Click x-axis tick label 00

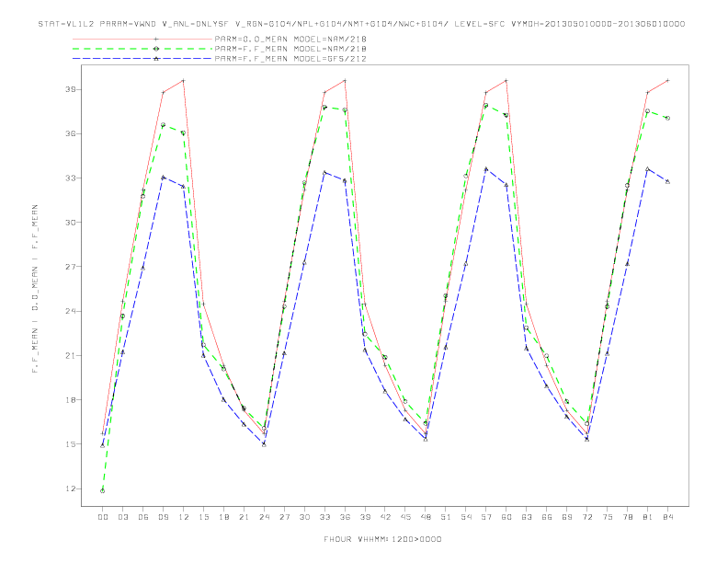[x=103, y=517]
